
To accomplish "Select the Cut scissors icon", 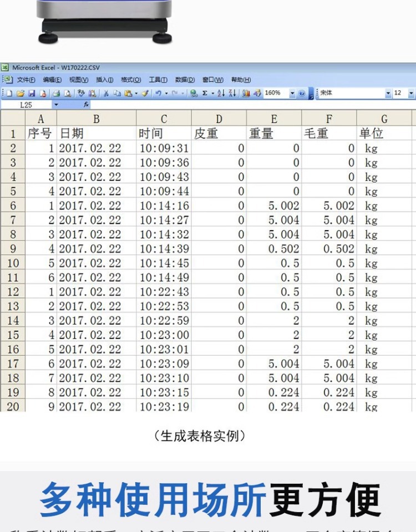I will tap(106, 93).
